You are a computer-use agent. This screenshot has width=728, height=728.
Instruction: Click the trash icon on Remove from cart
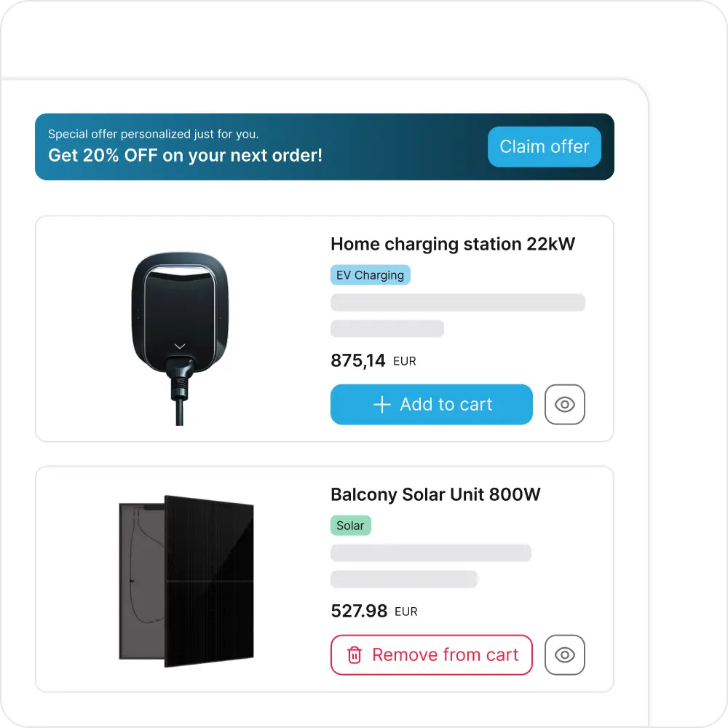pos(355,655)
